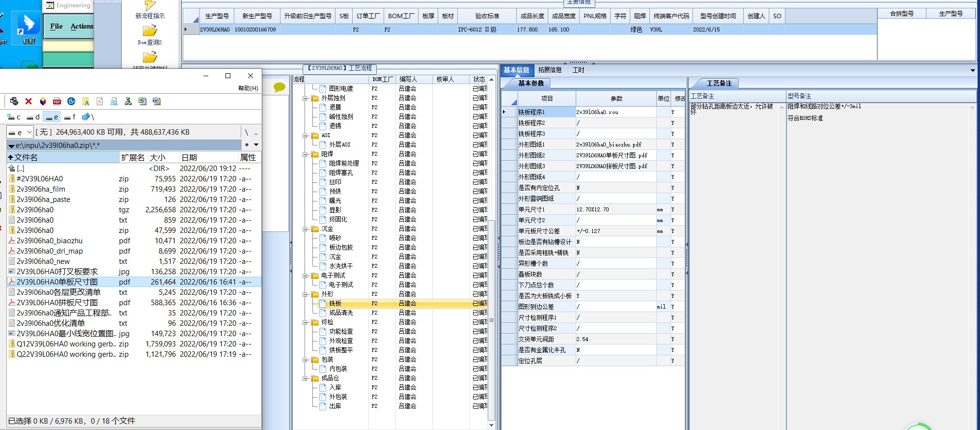
Task: Click the red PDF icon in file manager toolbar
Action: pos(57,101)
